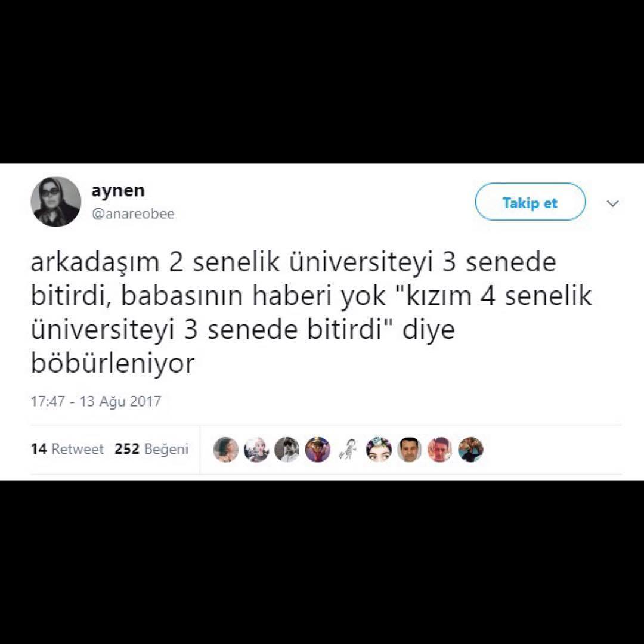Open third liker avatar, grayscale with sunglasses

click(x=287, y=450)
